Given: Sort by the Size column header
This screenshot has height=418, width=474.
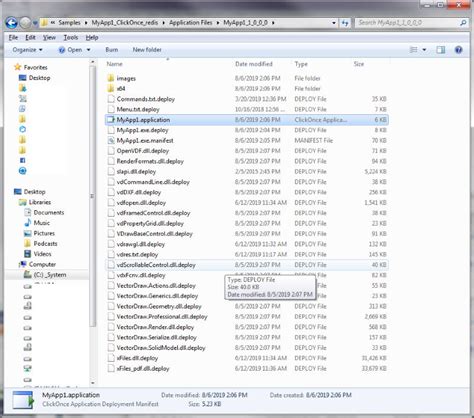Looking at the screenshot, I should tap(359, 64).
